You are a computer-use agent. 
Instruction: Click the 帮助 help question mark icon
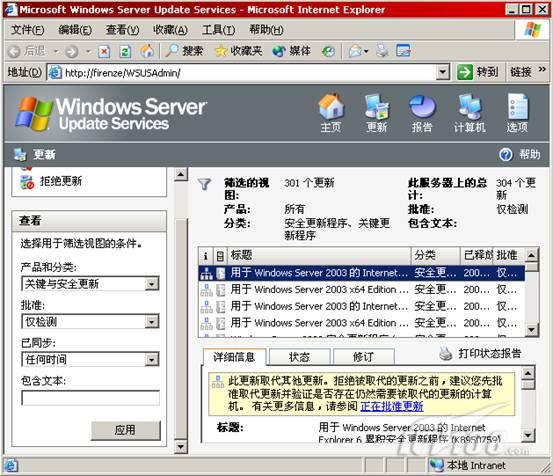(506, 154)
